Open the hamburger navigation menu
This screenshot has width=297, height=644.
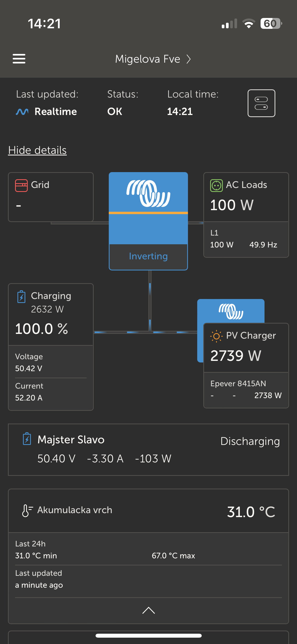coord(19,59)
